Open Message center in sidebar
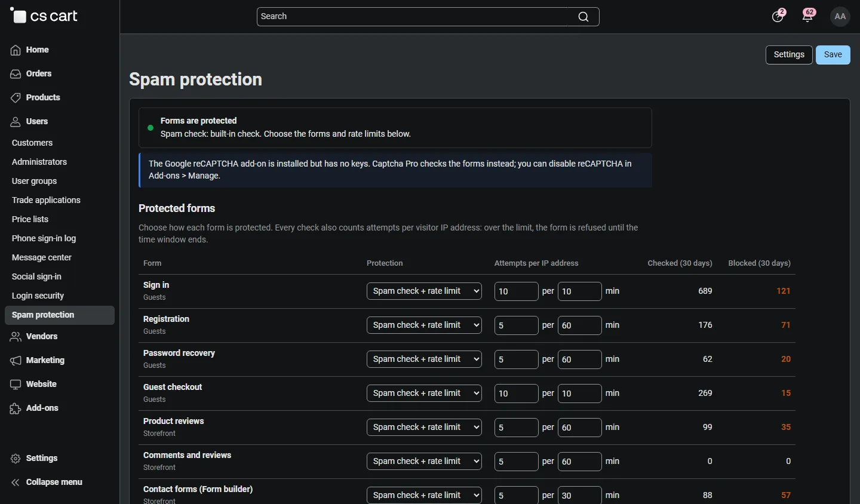Screen dimensions: 860x504 point(42,257)
